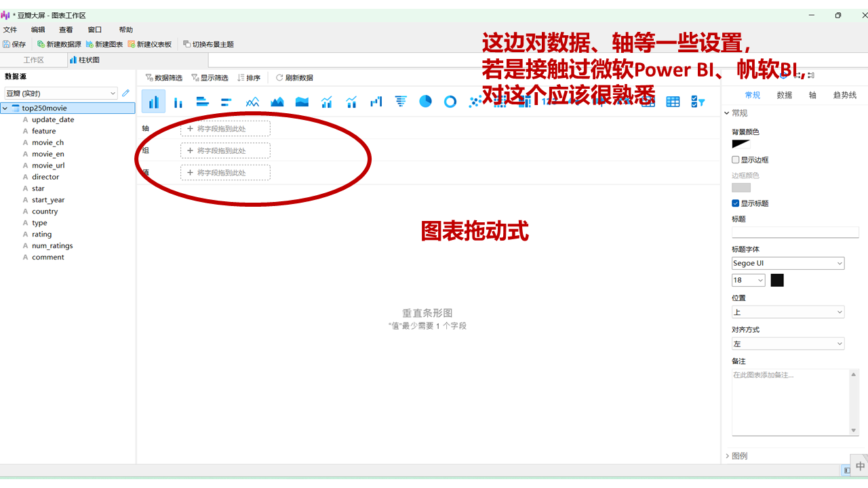
Task: Click the IME 中 indicator in the corner
Action: pos(860,466)
